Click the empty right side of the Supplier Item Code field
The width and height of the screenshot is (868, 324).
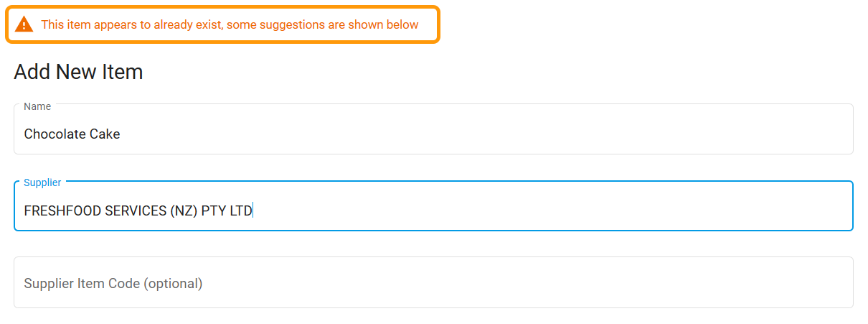(x=646, y=283)
